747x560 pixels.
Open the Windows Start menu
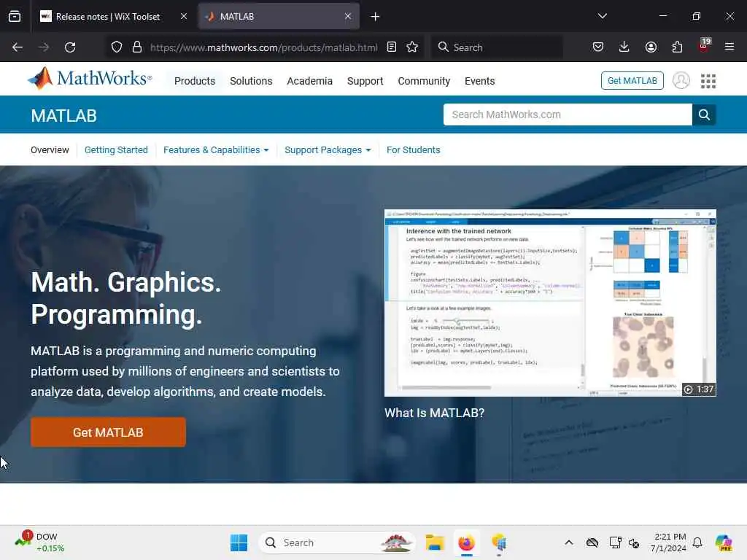click(239, 542)
